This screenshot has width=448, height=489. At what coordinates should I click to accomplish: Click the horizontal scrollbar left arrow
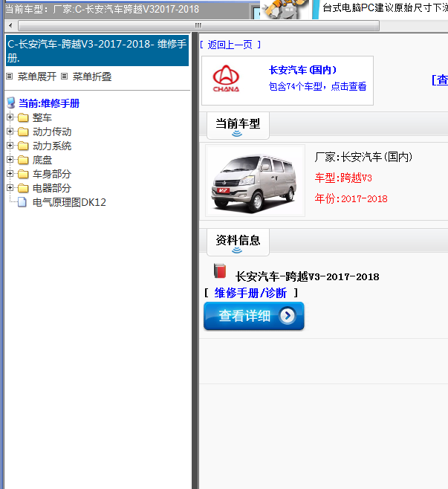pyautogui.click(x=10, y=25)
